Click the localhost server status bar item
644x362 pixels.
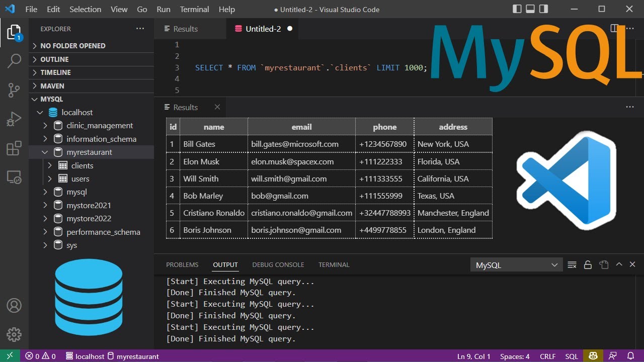tap(85, 356)
